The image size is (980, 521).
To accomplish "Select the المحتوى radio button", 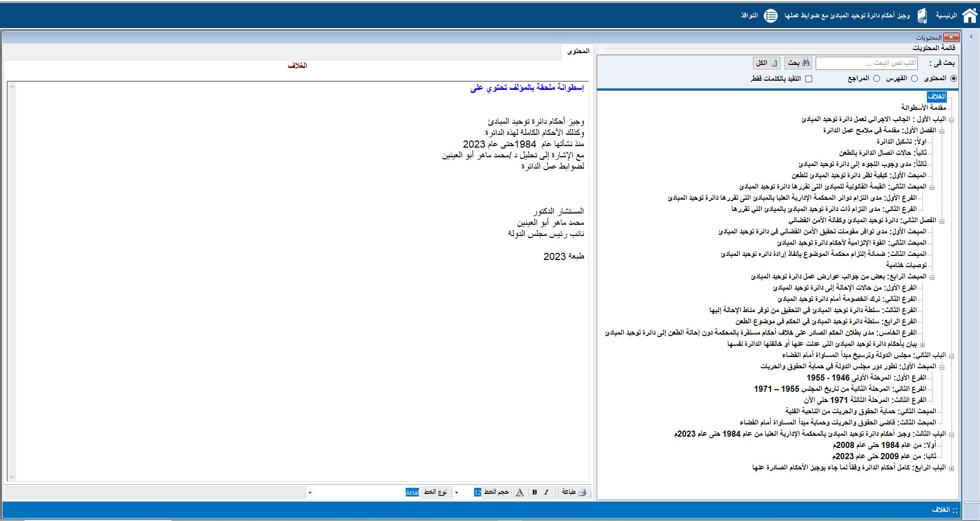I will pyautogui.click(x=953, y=79).
